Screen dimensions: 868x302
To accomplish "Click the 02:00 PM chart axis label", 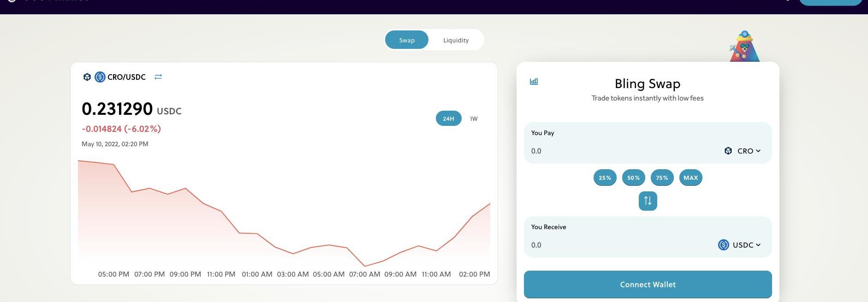I will tap(474, 274).
